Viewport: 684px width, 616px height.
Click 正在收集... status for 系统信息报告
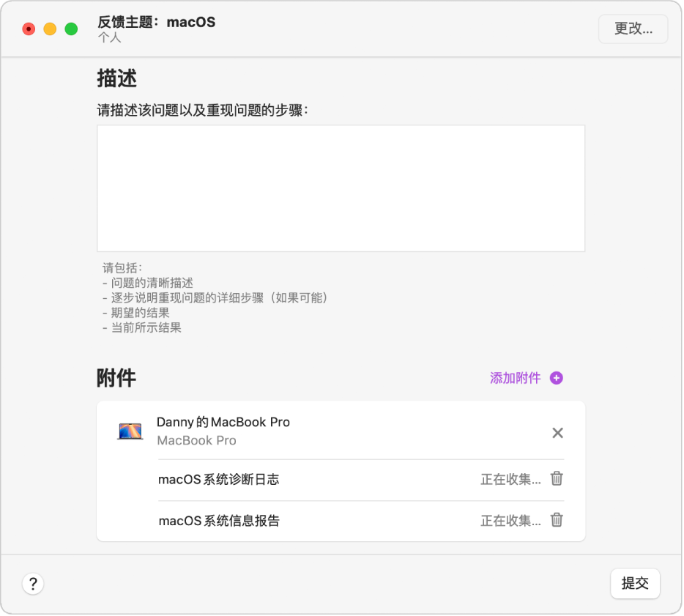click(x=511, y=521)
